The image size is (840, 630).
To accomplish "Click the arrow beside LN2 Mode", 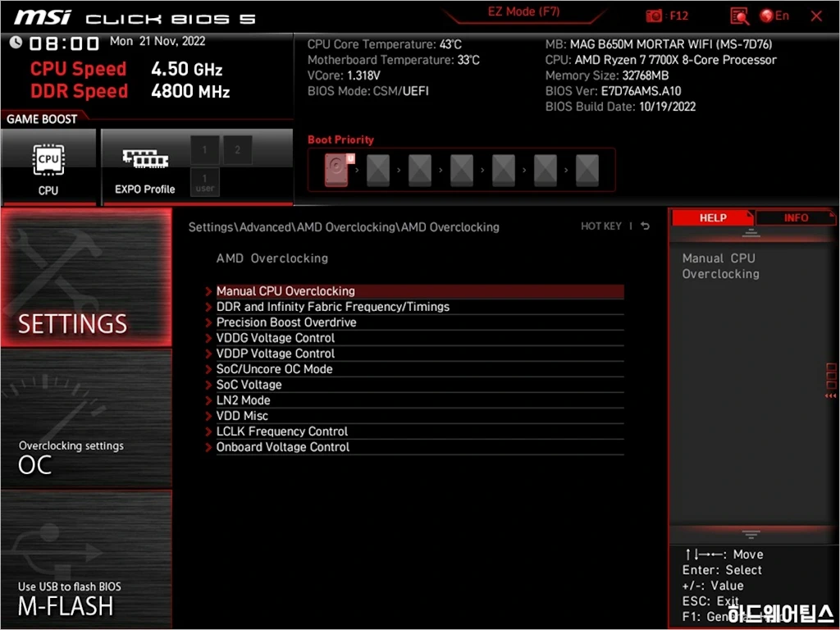I will click(209, 399).
